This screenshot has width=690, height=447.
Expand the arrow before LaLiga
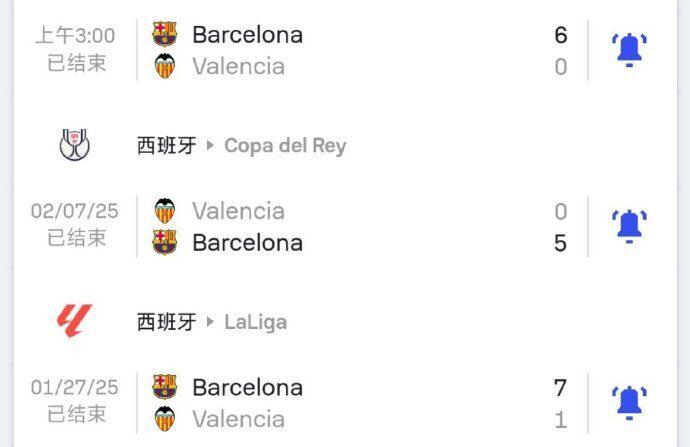pyautogui.click(x=211, y=322)
